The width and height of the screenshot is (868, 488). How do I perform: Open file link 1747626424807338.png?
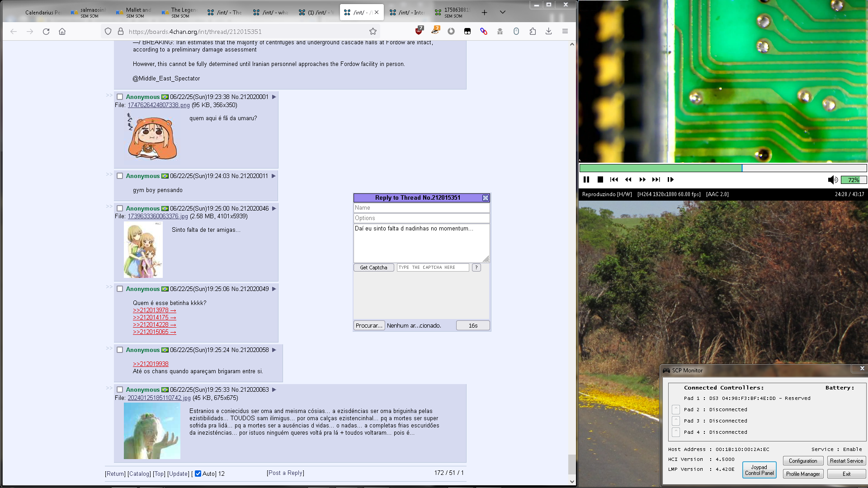pos(159,105)
